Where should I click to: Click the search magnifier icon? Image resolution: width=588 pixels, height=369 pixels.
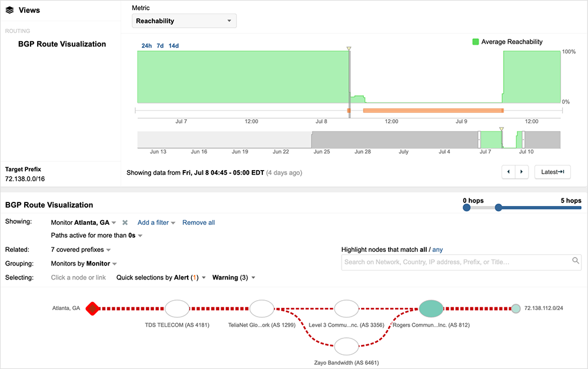tap(576, 261)
